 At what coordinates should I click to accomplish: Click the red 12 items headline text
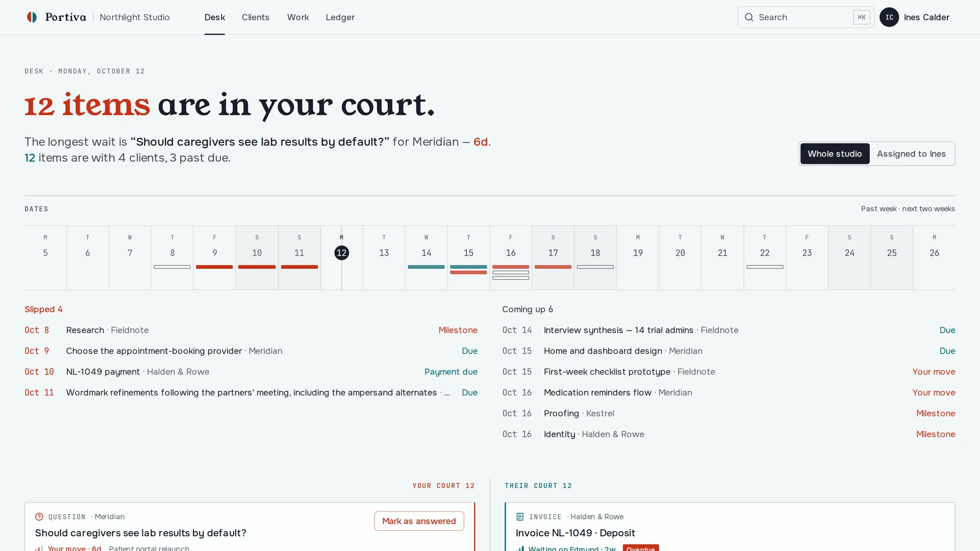tap(87, 105)
